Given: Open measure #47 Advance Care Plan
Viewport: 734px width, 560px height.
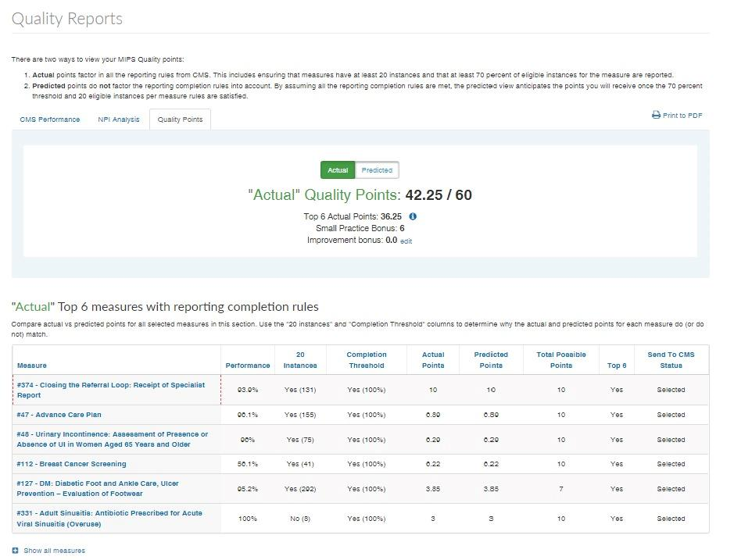Looking at the screenshot, I should click(59, 415).
